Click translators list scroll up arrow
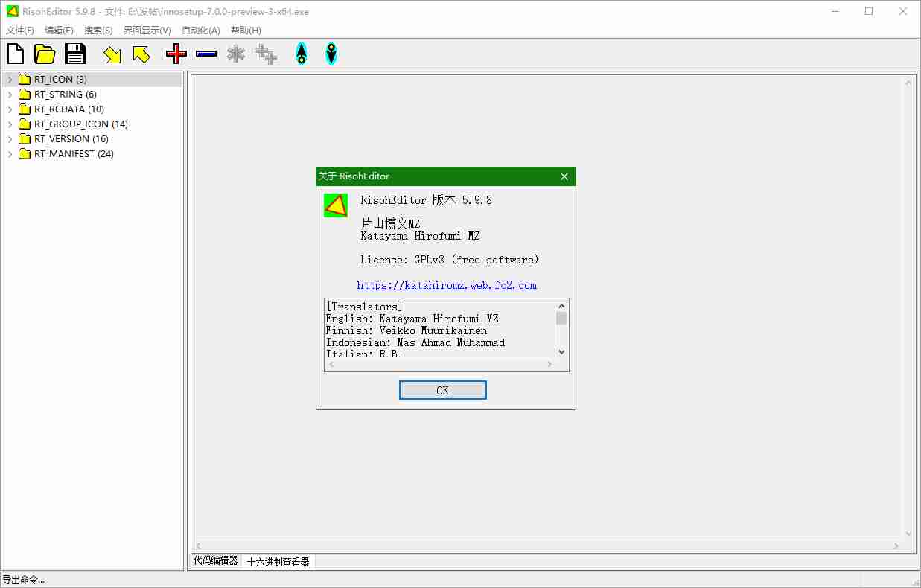The height and width of the screenshot is (588, 921). click(562, 305)
